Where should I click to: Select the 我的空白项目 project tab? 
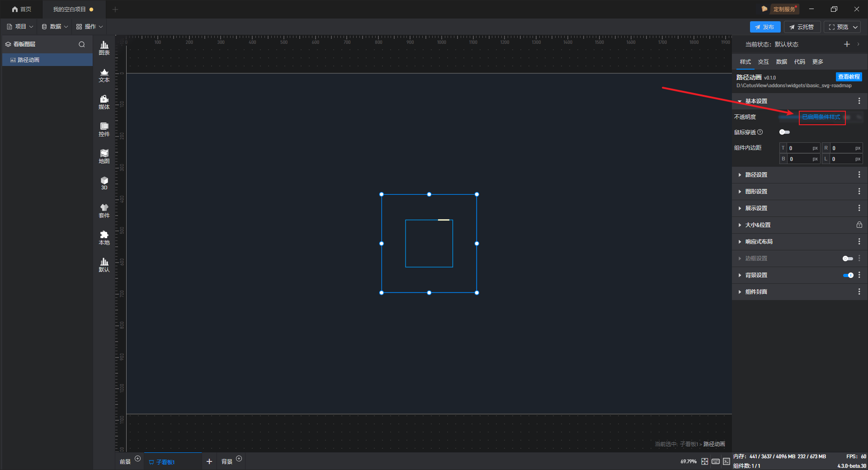[x=74, y=9]
